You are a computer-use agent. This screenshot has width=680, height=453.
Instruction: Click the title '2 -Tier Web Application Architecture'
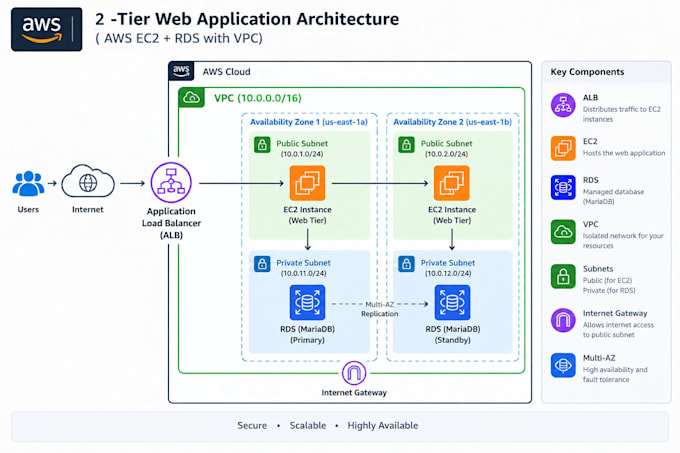tap(247, 19)
